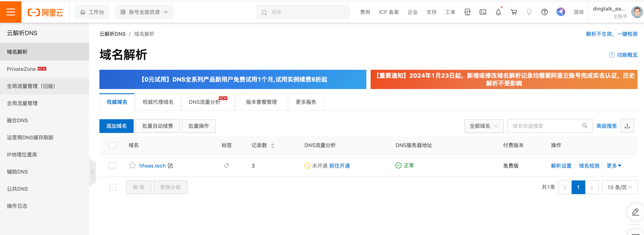Check the select-all checkbox in table header
644x235 pixels.
click(112, 145)
